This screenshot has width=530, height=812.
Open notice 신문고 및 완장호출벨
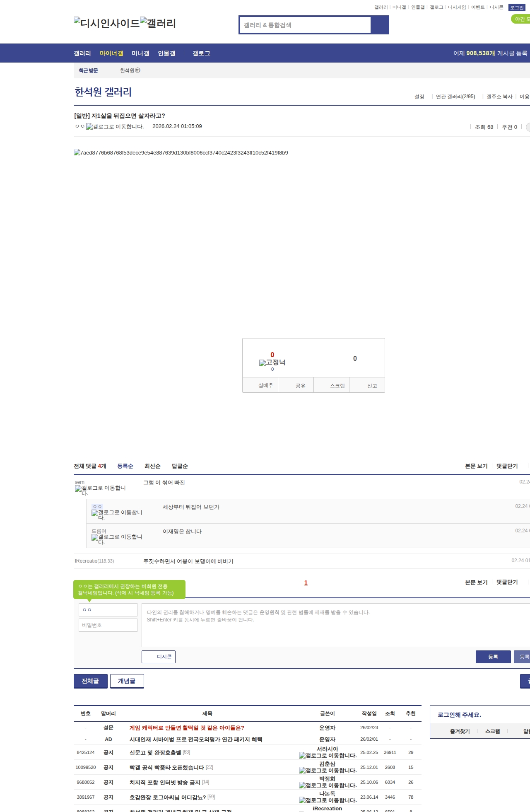[155, 752]
